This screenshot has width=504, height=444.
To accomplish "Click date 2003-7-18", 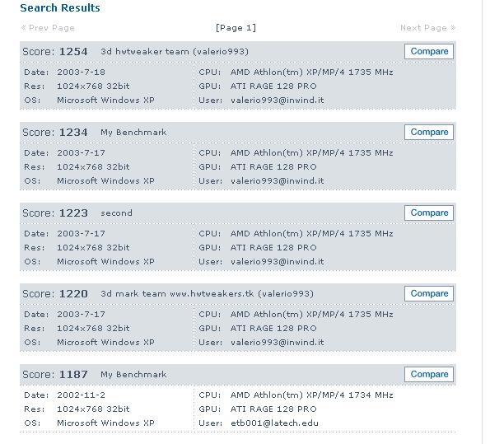I will tap(81, 72).
